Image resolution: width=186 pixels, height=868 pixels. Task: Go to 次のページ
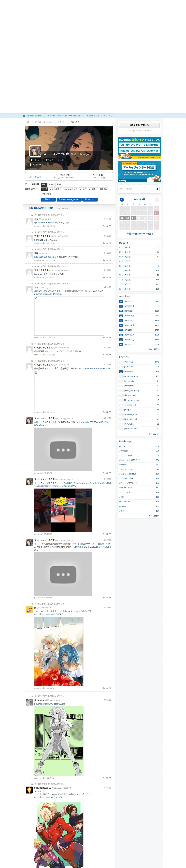tap(90, 199)
